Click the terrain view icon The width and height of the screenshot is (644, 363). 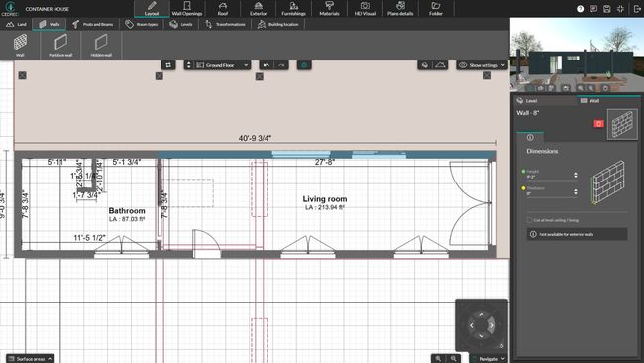tap(440, 65)
